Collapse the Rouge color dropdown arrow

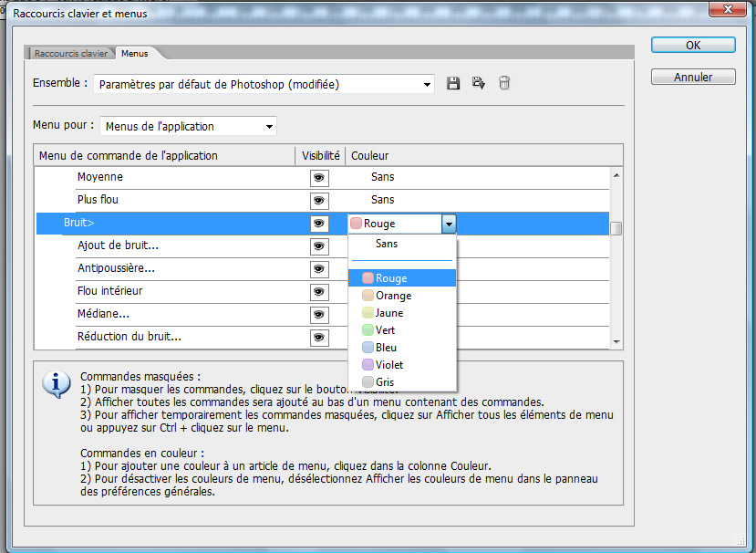tap(449, 224)
